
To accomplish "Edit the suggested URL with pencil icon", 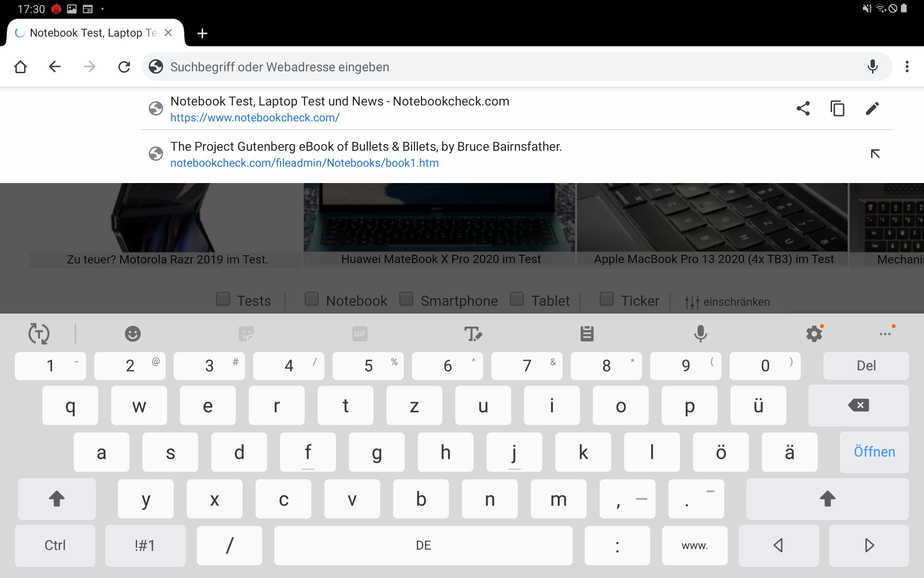I will point(872,108).
